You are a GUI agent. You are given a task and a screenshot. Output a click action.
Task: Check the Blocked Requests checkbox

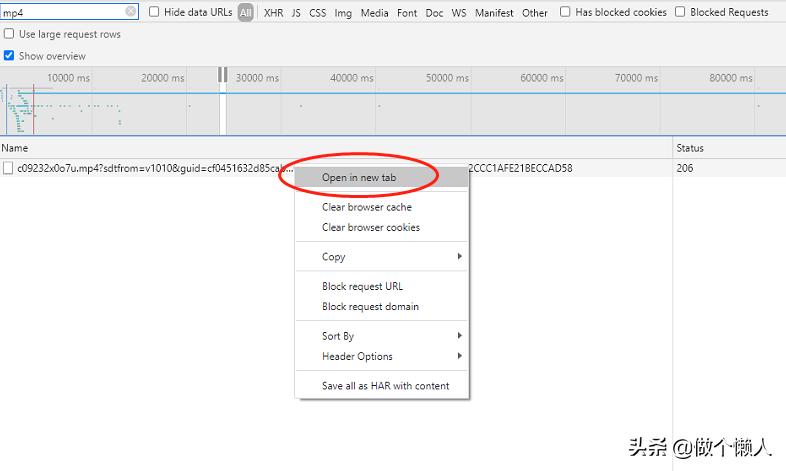681,12
